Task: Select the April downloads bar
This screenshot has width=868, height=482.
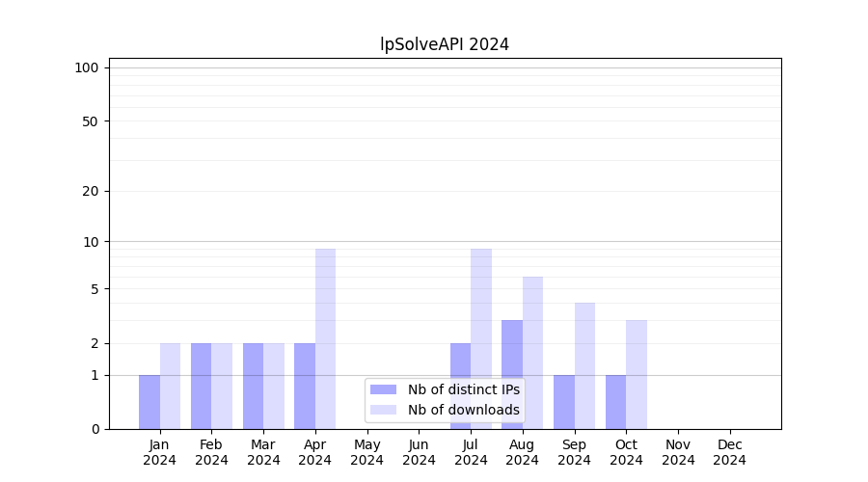Action: (x=325, y=338)
